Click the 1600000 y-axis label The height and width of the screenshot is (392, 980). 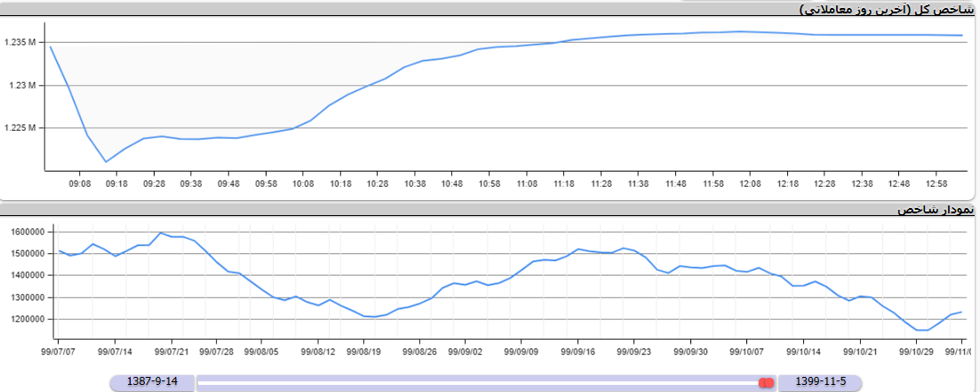tap(27, 231)
